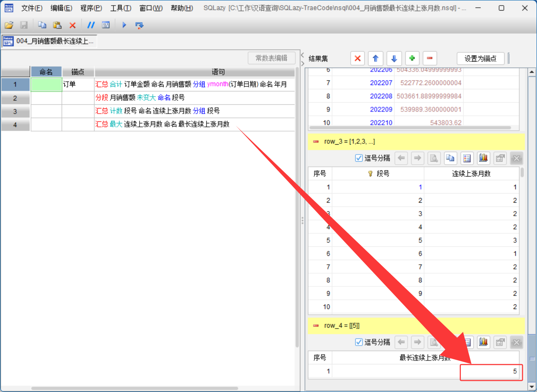
Task: Select the green 命名 cell in row 1
Action: coord(46,84)
